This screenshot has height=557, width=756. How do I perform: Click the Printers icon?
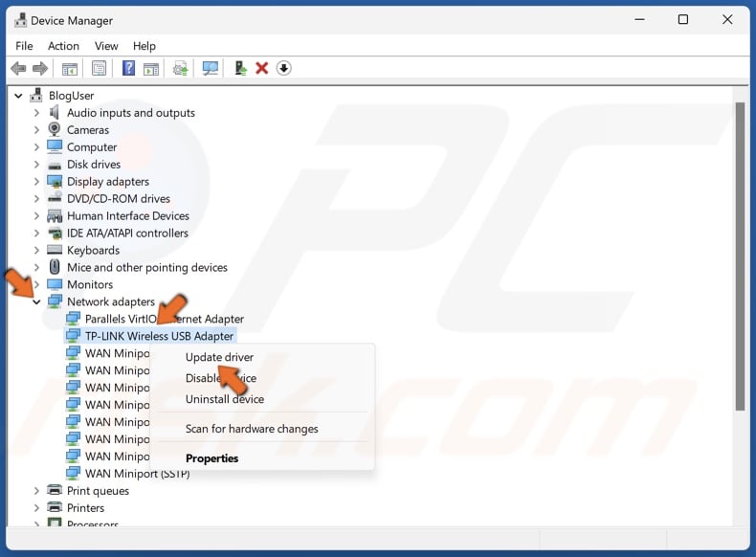click(x=55, y=507)
